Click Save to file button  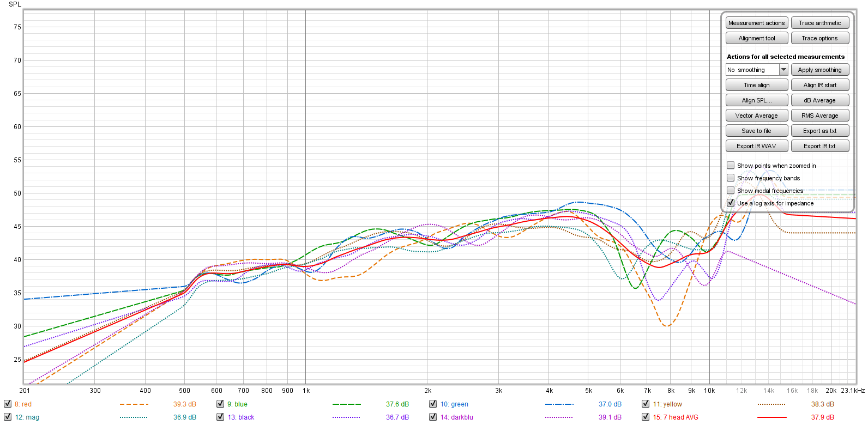click(757, 131)
